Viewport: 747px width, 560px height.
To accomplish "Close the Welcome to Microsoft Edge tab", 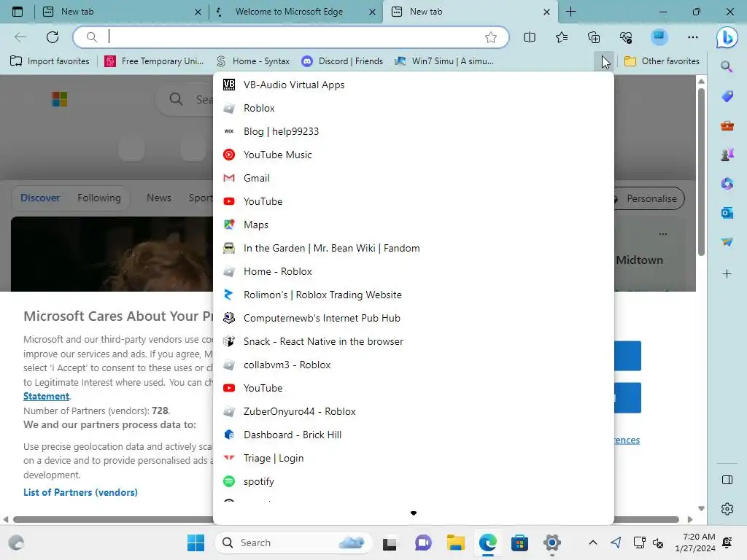I will click(x=373, y=12).
